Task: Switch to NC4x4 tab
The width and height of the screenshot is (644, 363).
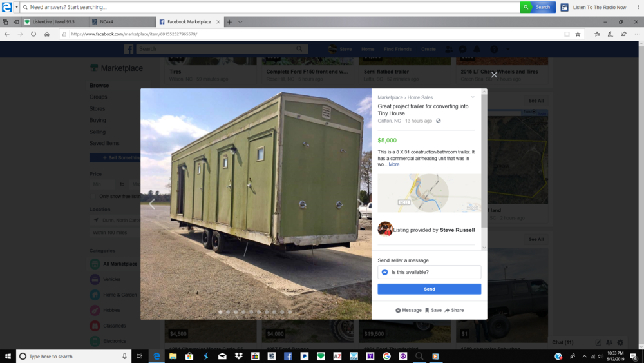Action: [x=122, y=22]
